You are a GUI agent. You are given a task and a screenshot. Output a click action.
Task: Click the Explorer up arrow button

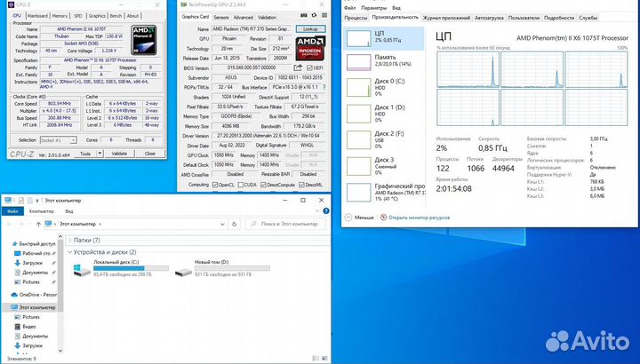[x=38, y=225]
